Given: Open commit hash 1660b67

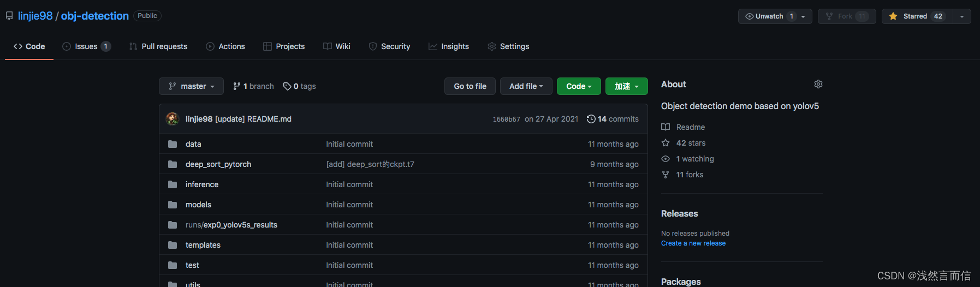Looking at the screenshot, I should tap(506, 119).
